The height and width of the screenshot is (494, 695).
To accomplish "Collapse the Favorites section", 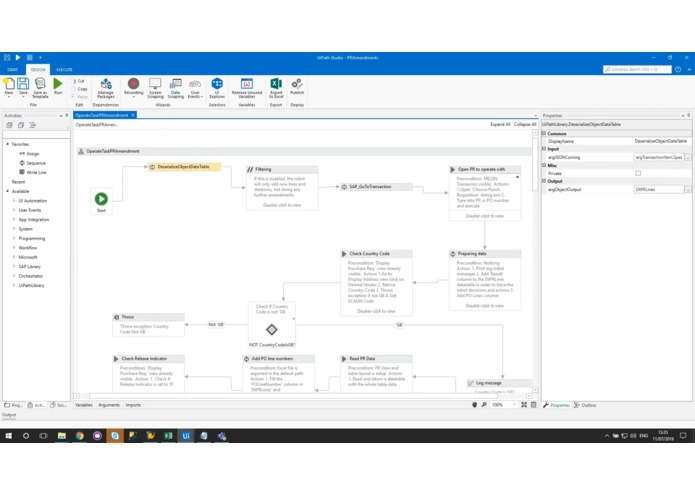I will point(8,144).
